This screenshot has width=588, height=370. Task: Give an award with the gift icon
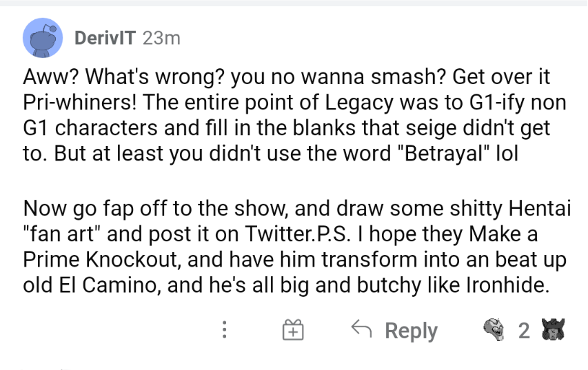coord(294,331)
